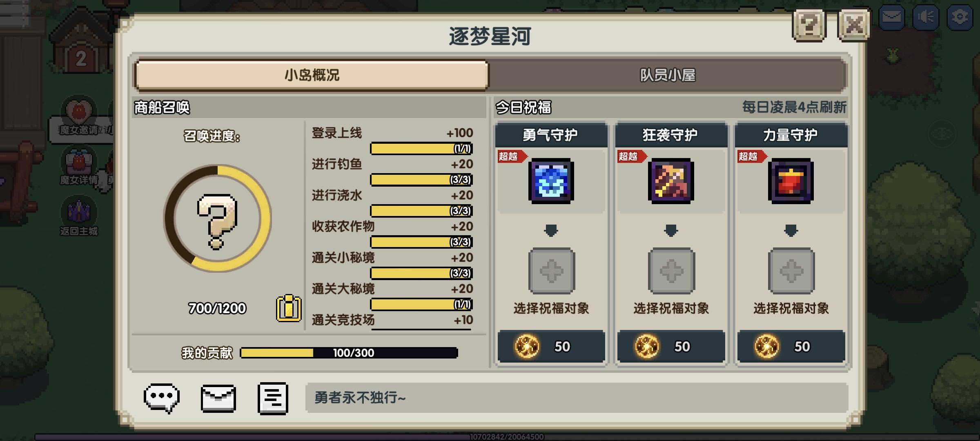980x441 pixels.
Task: Add blessing target under 狂袭守护
Action: click(671, 271)
